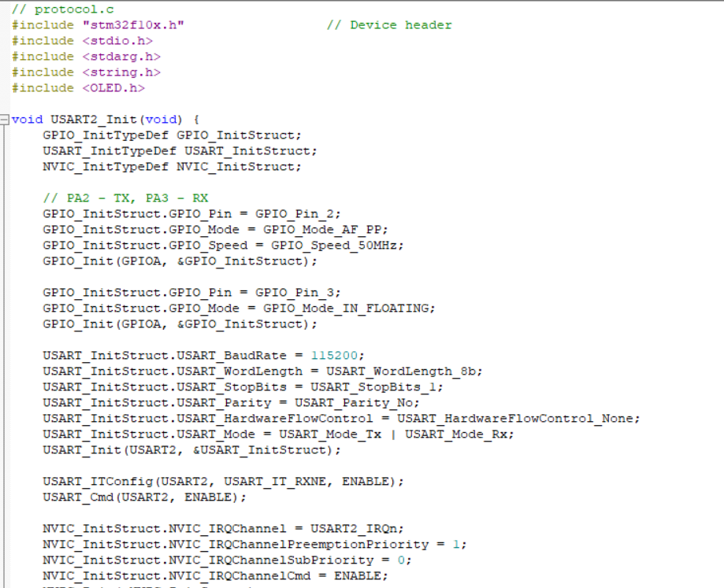Screen dimensions: 724x588
Task: Collapse the USART2_Init function fold marker
Action: point(4,120)
